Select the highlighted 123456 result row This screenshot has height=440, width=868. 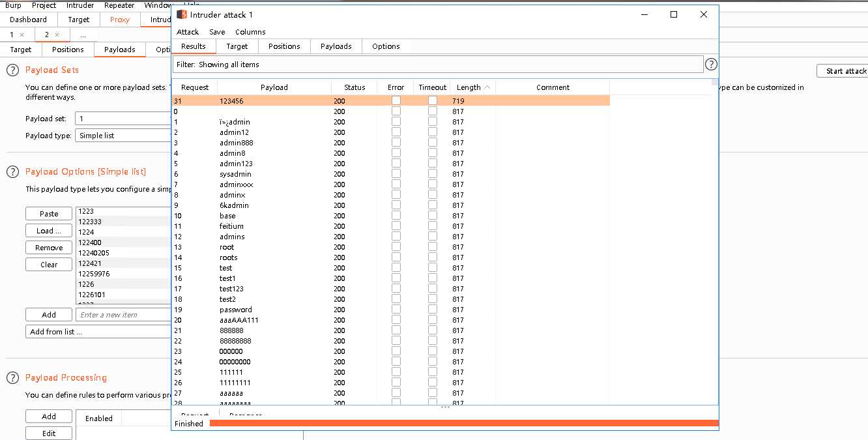(391, 101)
